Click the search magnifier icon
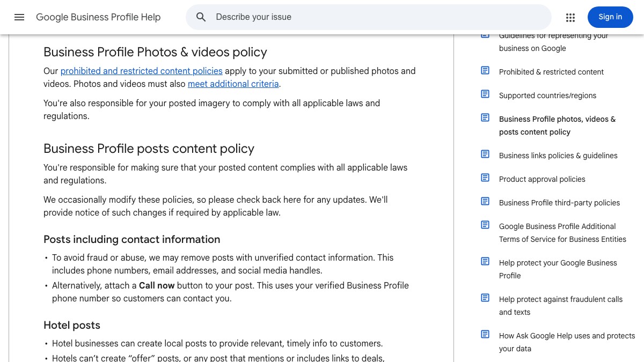The image size is (644, 362). (201, 17)
